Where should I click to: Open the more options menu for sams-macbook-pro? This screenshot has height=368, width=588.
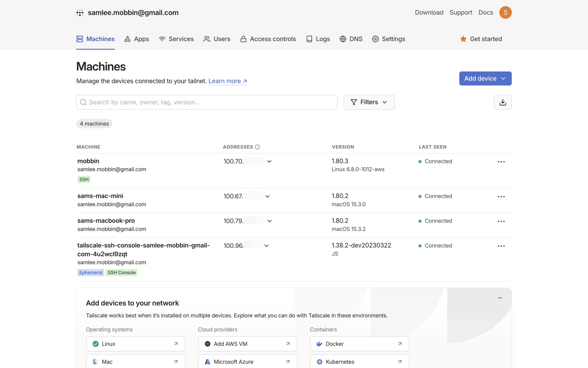501,221
